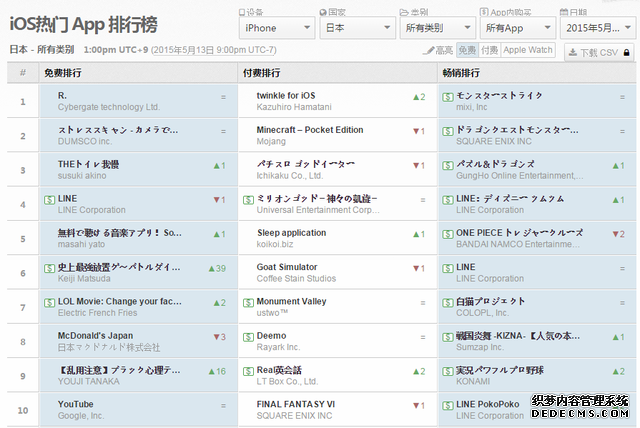Open the 所有类别 category dropdown
This screenshot has width=640, height=428.
[438, 28]
